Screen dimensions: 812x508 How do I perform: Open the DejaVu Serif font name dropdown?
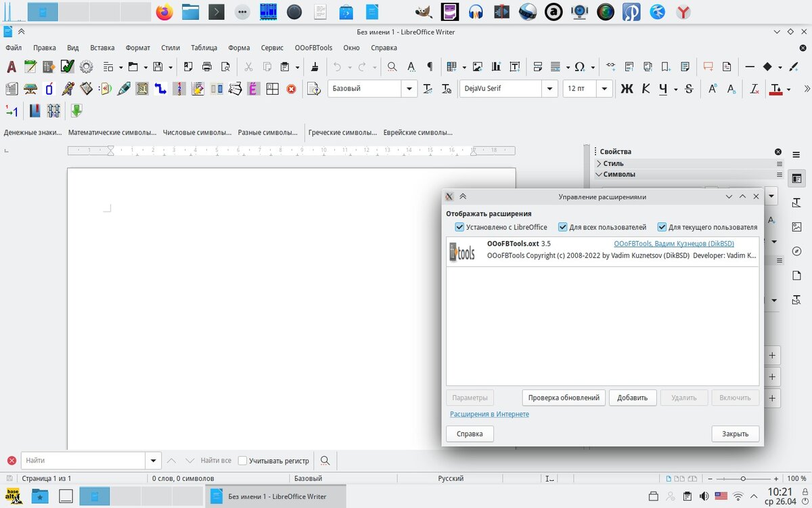pyautogui.click(x=549, y=89)
